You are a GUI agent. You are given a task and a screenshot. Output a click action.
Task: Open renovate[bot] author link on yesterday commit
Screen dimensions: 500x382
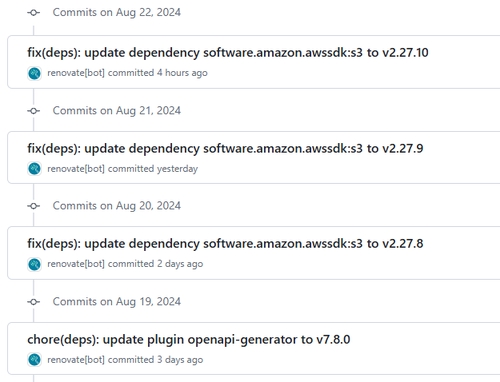pos(76,169)
